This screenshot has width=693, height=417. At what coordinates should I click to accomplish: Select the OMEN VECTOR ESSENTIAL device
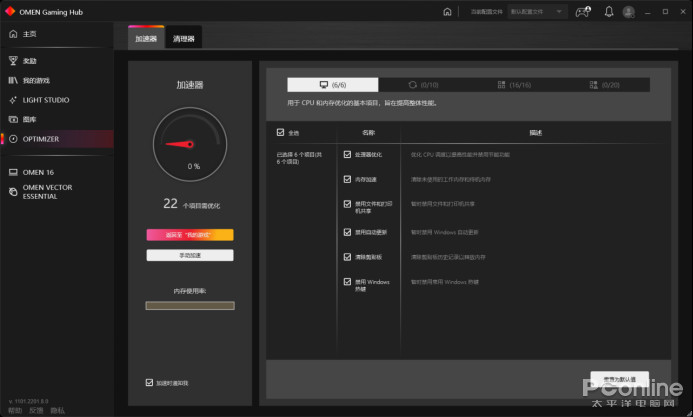46,191
